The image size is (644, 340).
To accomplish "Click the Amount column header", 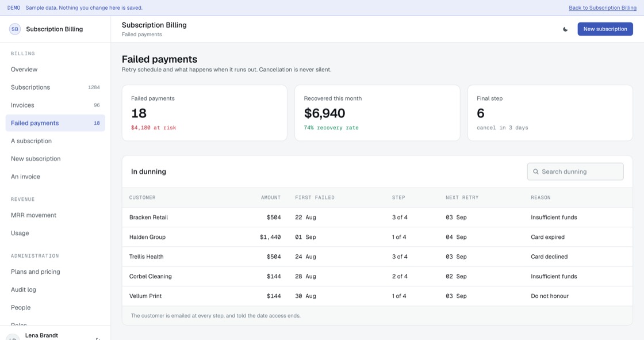I will click(x=271, y=198).
